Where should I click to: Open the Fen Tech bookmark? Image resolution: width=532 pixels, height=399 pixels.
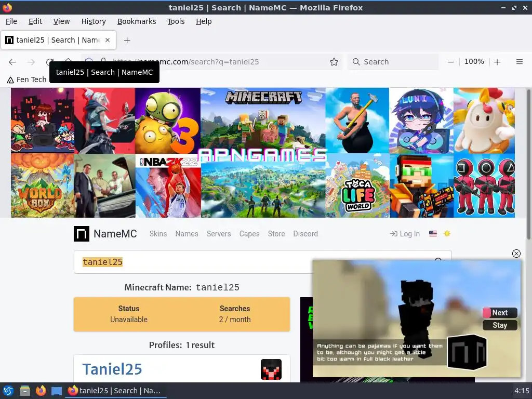coord(26,79)
